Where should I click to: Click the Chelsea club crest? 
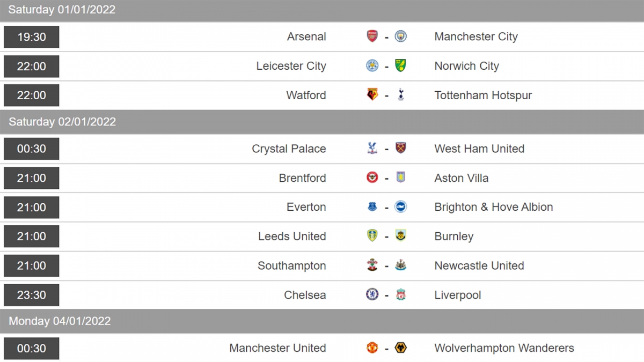(x=372, y=294)
